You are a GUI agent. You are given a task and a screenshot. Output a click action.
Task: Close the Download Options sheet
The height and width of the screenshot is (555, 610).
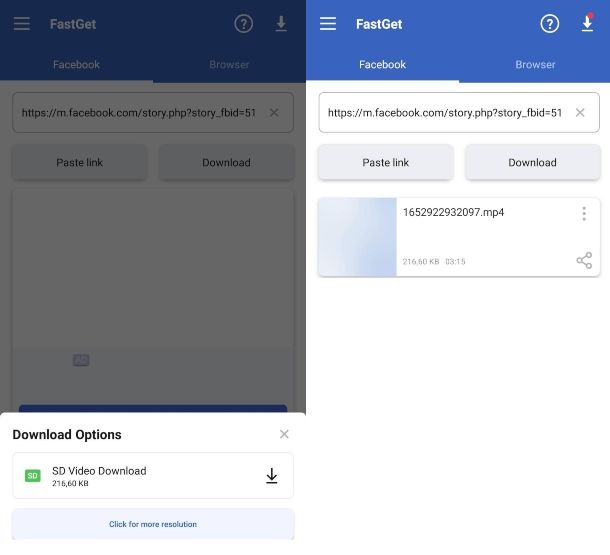pyautogui.click(x=284, y=434)
